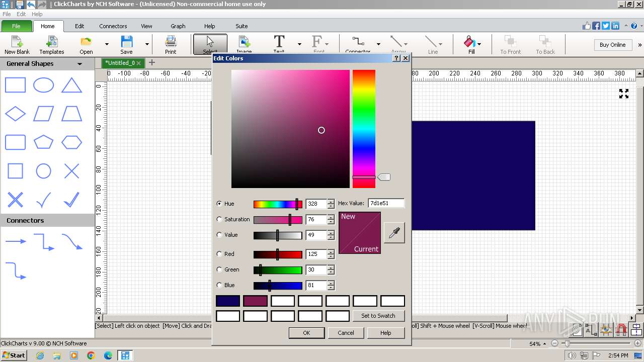Select the rectangle shape
Screen dimensions: 644x362
(15, 85)
